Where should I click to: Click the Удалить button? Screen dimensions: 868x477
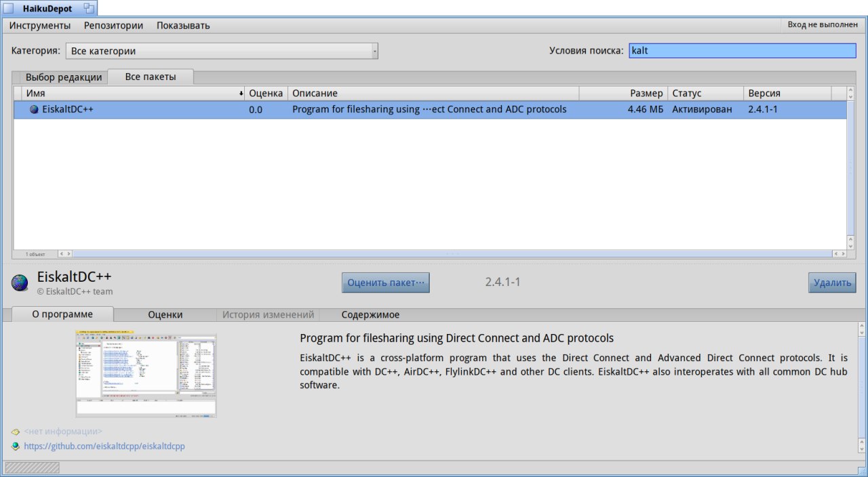click(x=832, y=283)
